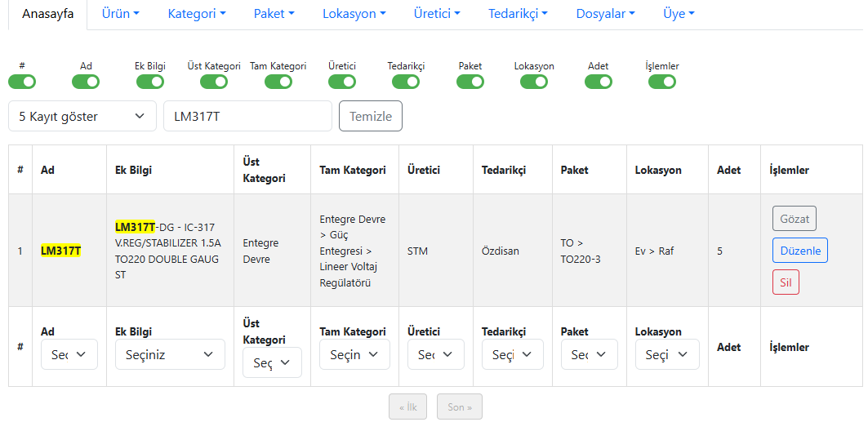The height and width of the screenshot is (431, 868).
Task: Turn off the Üretici column switch
Action: pyautogui.click(x=342, y=82)
